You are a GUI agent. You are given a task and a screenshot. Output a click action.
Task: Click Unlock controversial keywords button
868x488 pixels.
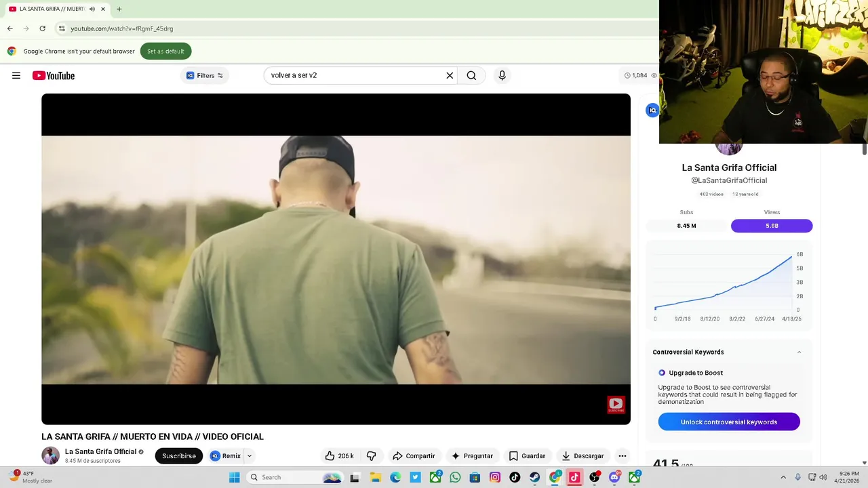click(729, 422)
